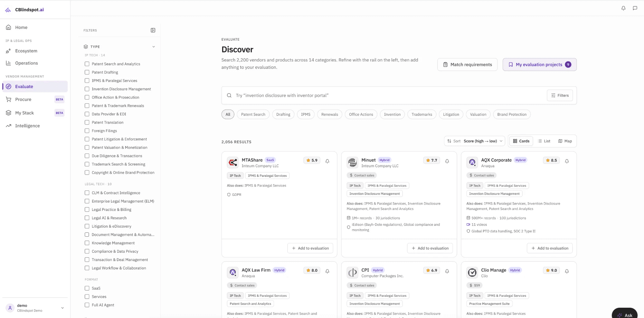Click Invention Disclosure Management tag on CPI card
Viewport: 644px width, 318px height.
click(x=375, y=304)
